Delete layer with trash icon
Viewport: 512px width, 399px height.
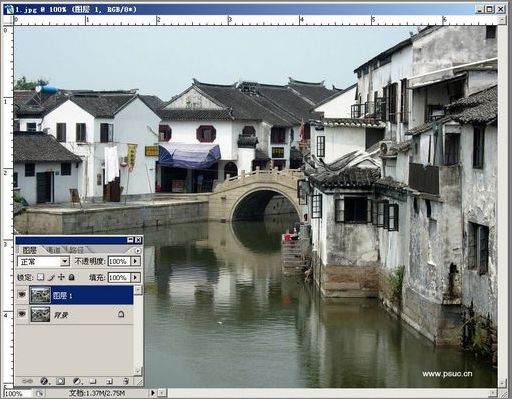pos(125,381)
